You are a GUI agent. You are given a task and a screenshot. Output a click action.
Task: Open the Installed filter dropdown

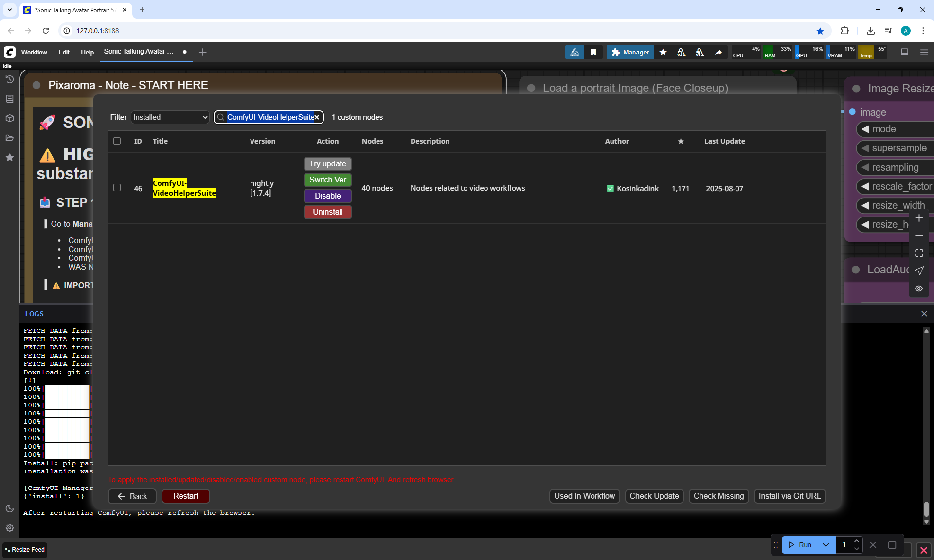[x=170, y=117]
